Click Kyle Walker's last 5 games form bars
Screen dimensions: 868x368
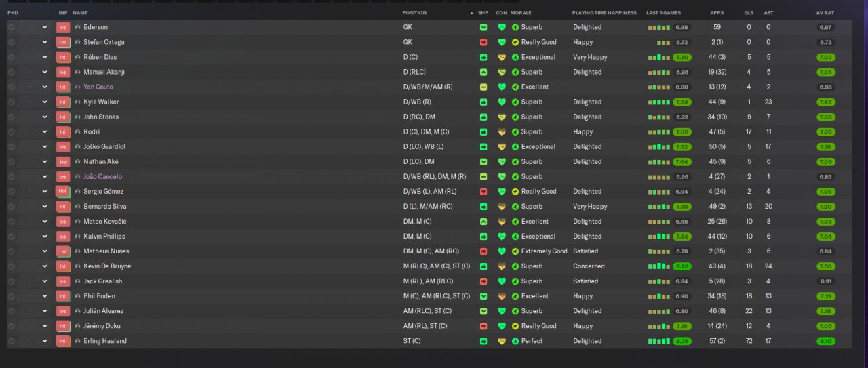658,102
